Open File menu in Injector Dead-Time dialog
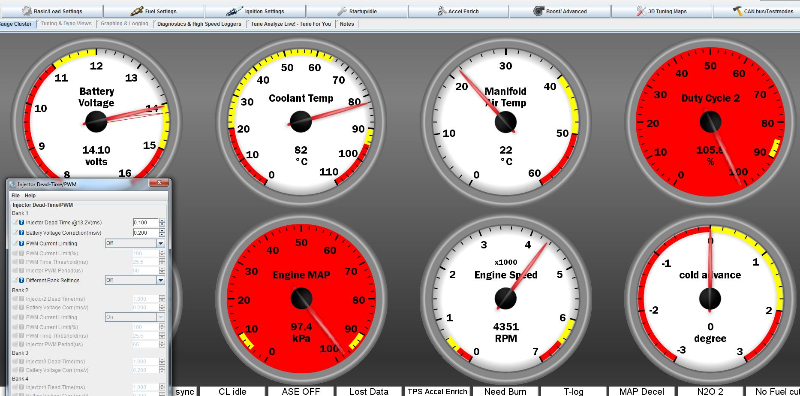 click(x=15, y=195)
